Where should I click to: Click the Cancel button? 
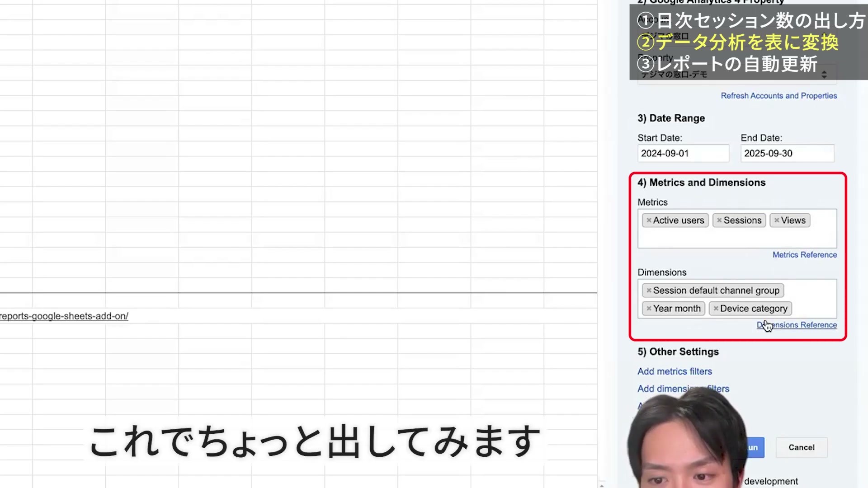802,447
